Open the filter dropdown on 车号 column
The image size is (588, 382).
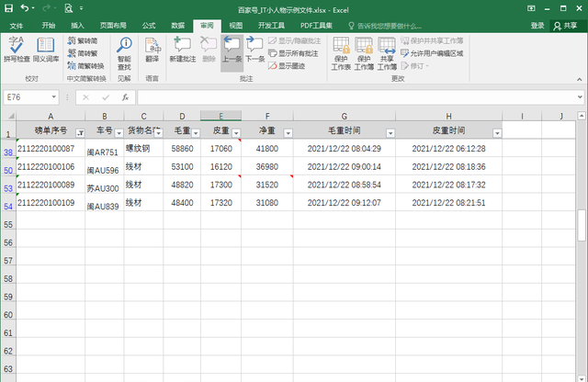point(119,133)
